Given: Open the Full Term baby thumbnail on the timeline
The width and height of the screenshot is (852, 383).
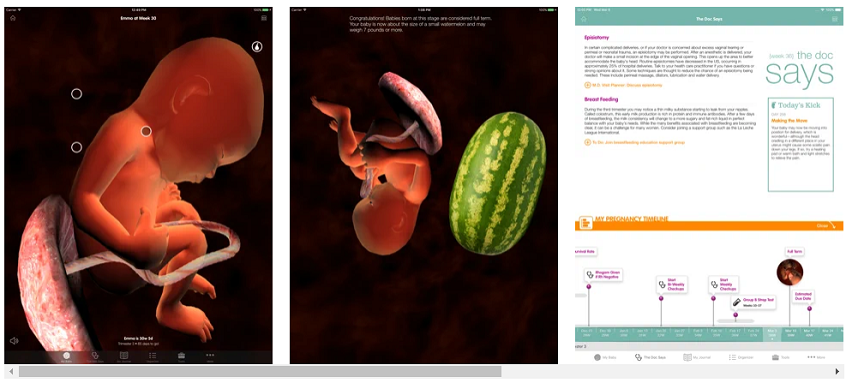Looking at the screenshot, I should (x=790, y=272).
